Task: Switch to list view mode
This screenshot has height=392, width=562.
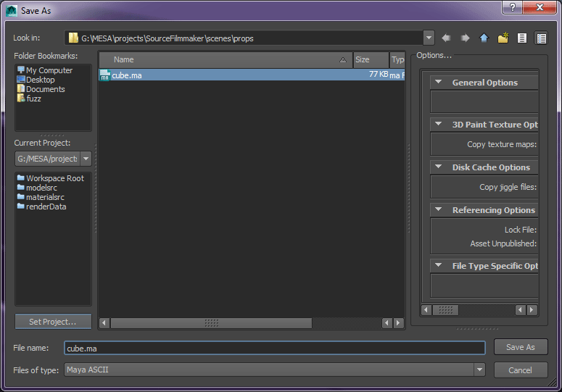Action: click(522, 38)
